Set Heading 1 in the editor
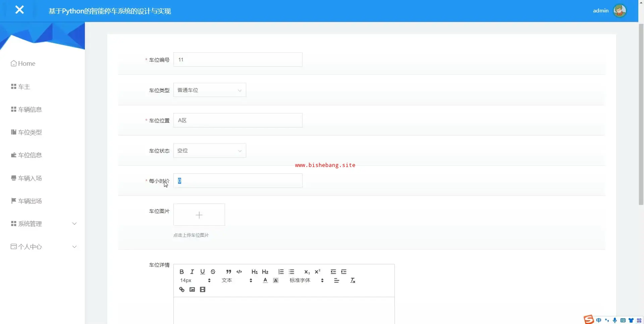Screen dimensions: 644x324 (x=255, y=272)
